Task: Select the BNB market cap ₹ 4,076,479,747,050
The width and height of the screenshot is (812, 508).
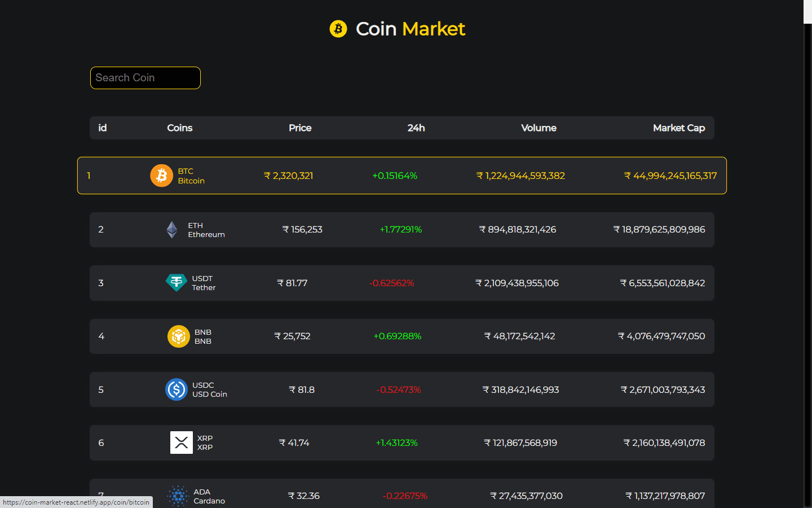Action: 661,336
